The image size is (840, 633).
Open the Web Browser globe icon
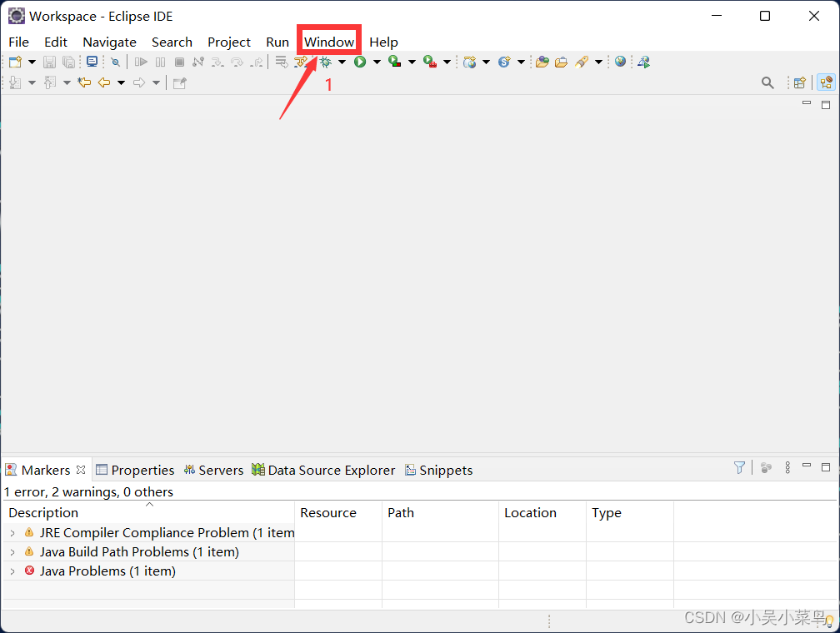620,62
